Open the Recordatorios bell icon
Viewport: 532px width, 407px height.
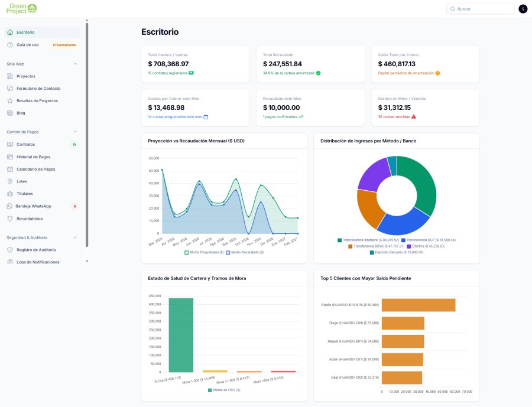coord(10,219)
